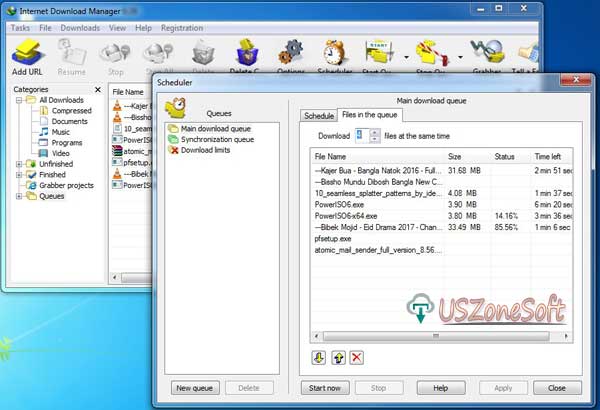Click the Delete toolbar icon with recycle bin
The width and height of the screenshot is (600, 410).
203,56
